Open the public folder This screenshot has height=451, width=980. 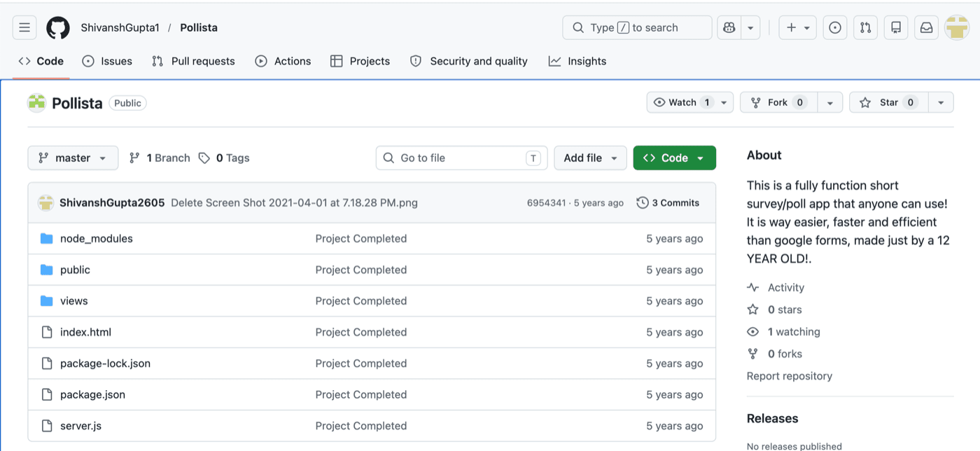coord(75,270)
